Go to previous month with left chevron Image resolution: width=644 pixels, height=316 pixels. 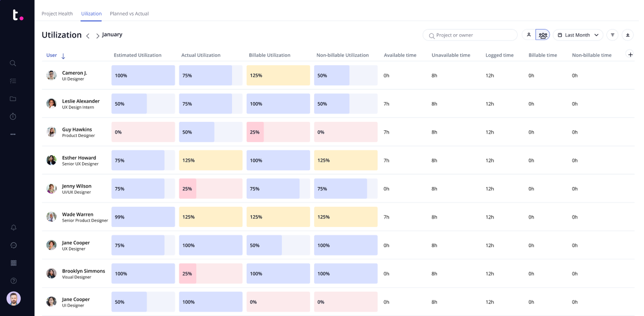[x=88, y=36]
